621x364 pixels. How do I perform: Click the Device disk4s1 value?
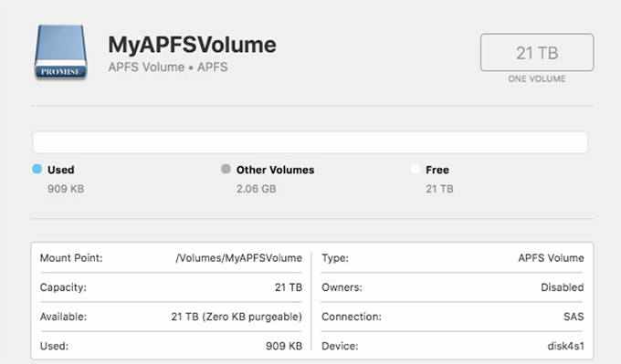click(565, 346)
